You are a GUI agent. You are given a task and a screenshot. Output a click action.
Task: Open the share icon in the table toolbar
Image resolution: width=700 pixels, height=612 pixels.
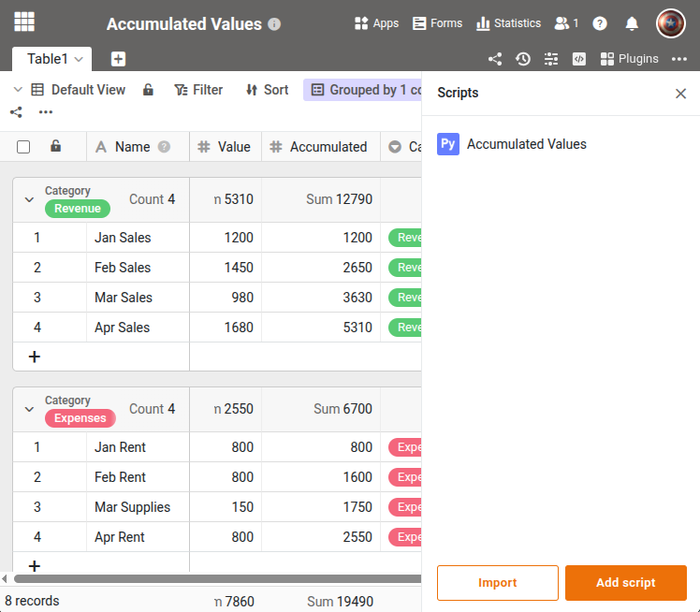495,59
